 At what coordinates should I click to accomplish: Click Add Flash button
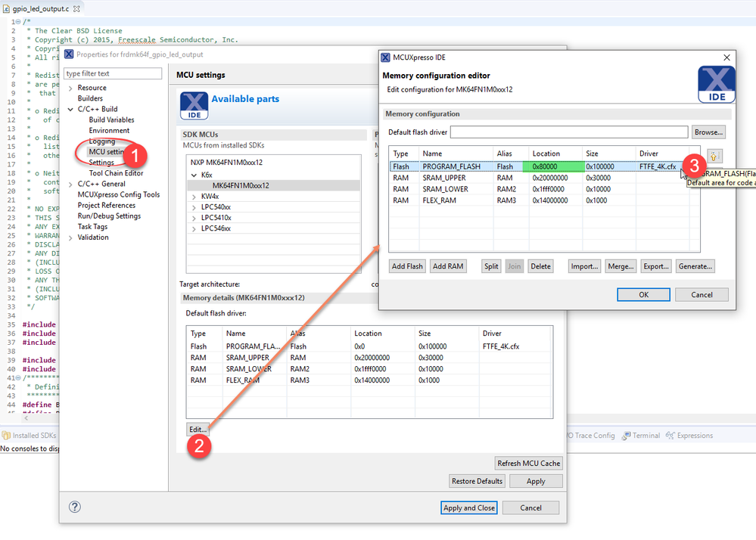point(407,266)
